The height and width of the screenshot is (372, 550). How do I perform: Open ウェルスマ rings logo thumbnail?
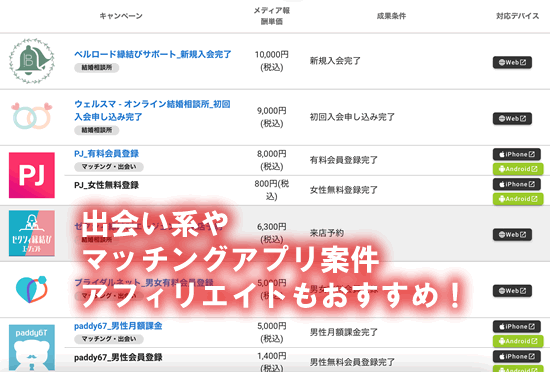[x=32, y=116]
